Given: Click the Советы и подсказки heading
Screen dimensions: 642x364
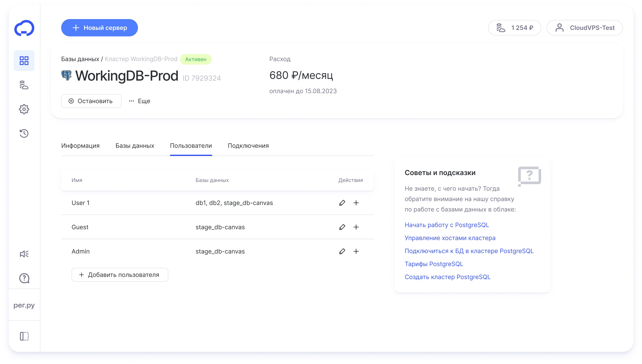Looking at the screenshot, I should [x=440, y=173].
